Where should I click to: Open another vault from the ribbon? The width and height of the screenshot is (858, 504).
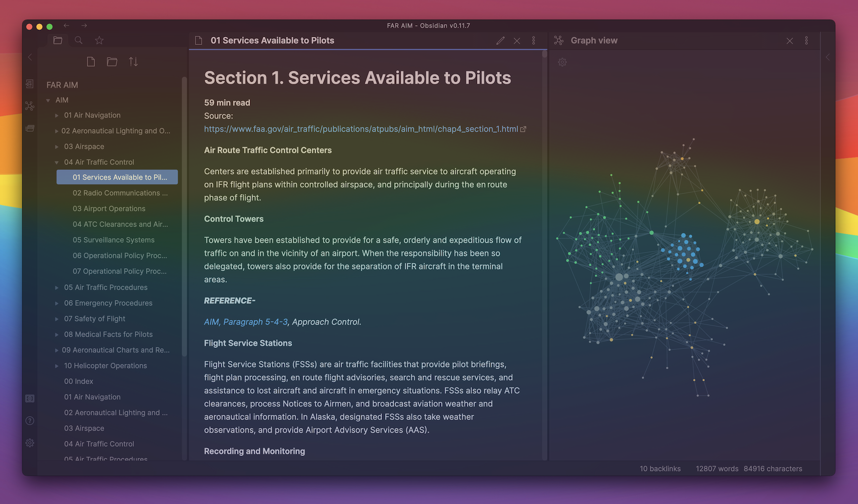point(30,398)
